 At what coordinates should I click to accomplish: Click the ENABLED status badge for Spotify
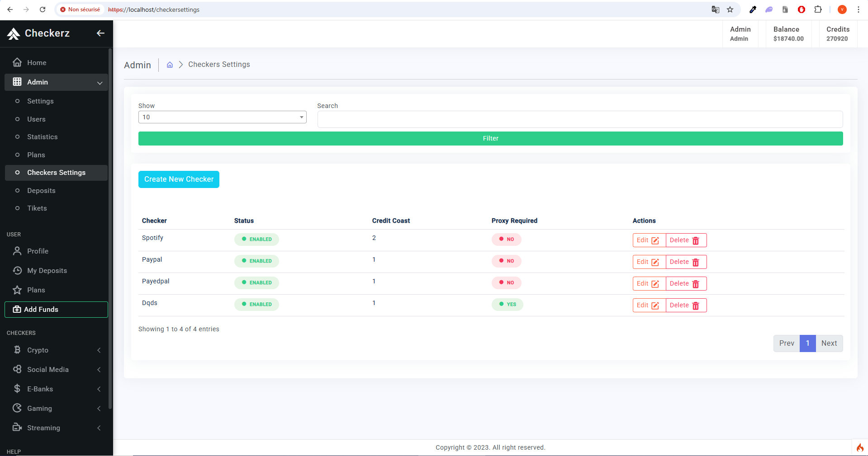[x=256, y=239]
